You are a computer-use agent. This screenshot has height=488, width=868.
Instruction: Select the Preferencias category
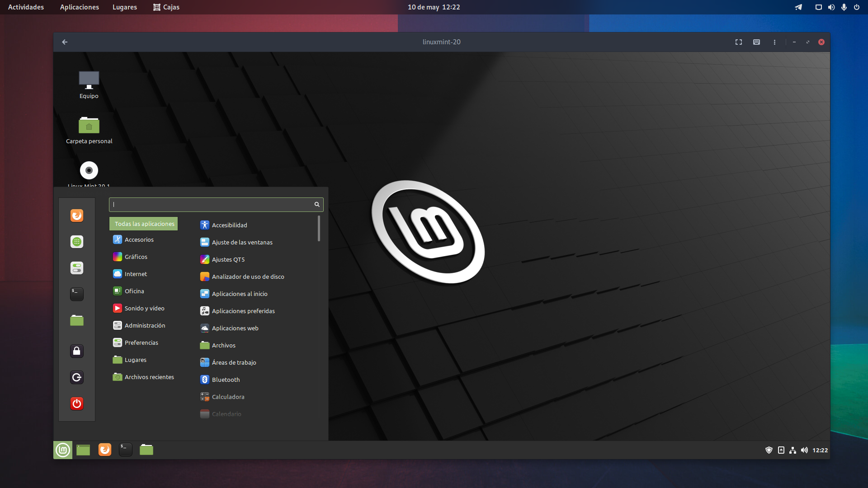point(141,343)
